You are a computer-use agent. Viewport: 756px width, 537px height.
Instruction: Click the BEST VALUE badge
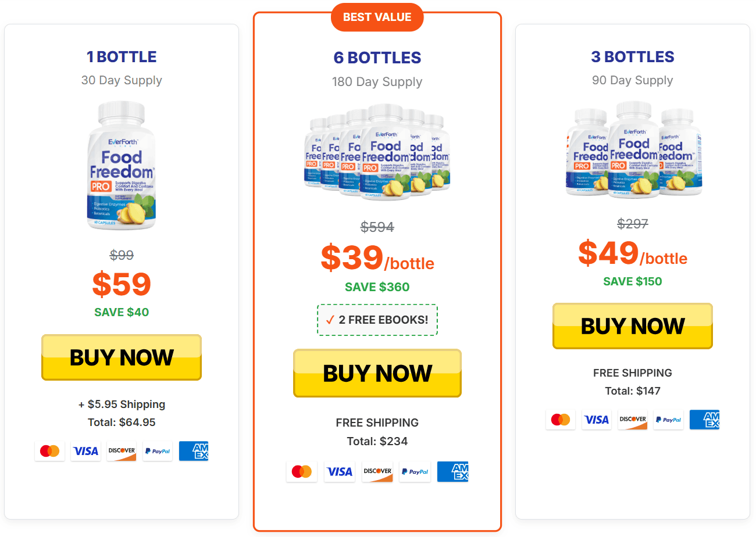pos(377,17)
